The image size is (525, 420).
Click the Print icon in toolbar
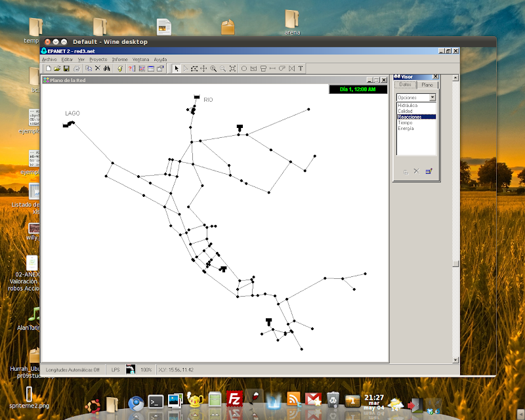77,69
